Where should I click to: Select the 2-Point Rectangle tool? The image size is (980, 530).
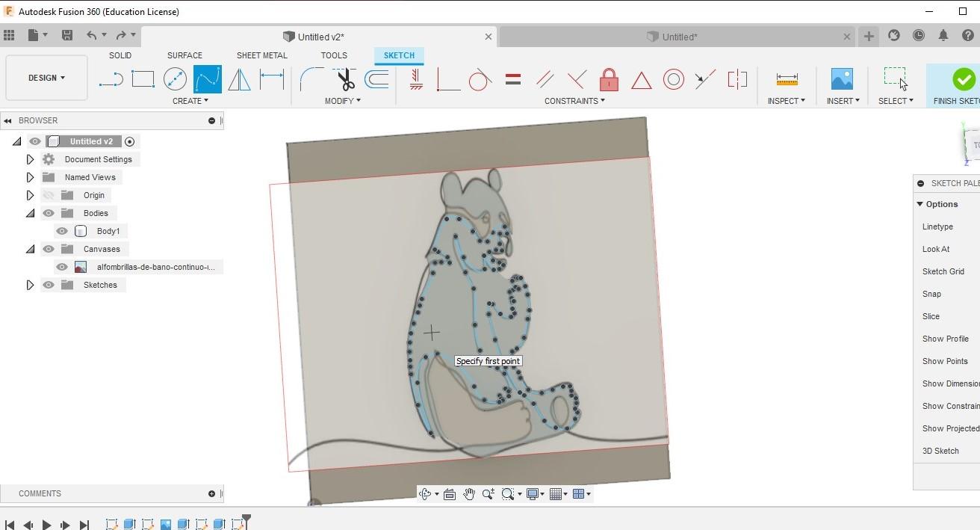143,79
